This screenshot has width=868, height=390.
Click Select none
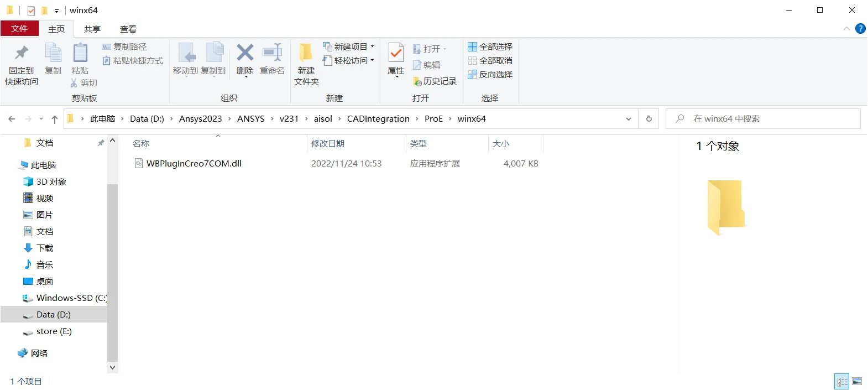[490, 61]
